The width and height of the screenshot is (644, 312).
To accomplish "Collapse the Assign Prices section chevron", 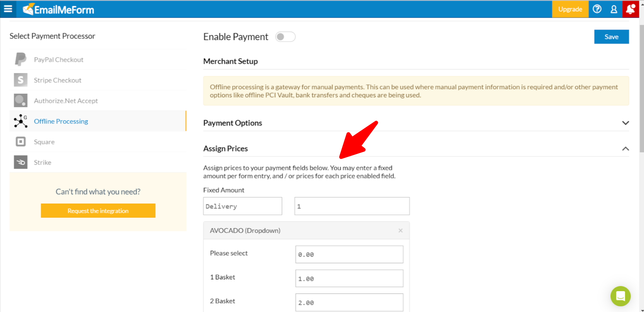I will pyautogui.click(x=625, y=149).
